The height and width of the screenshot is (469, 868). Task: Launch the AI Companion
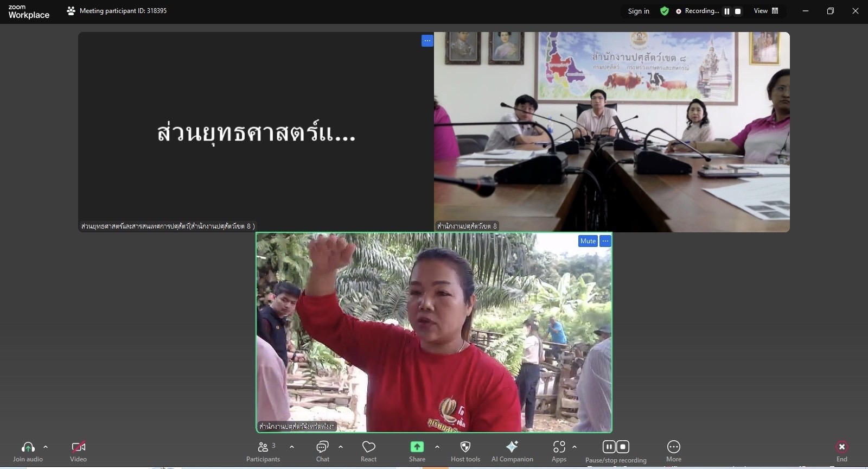(512, 451)
